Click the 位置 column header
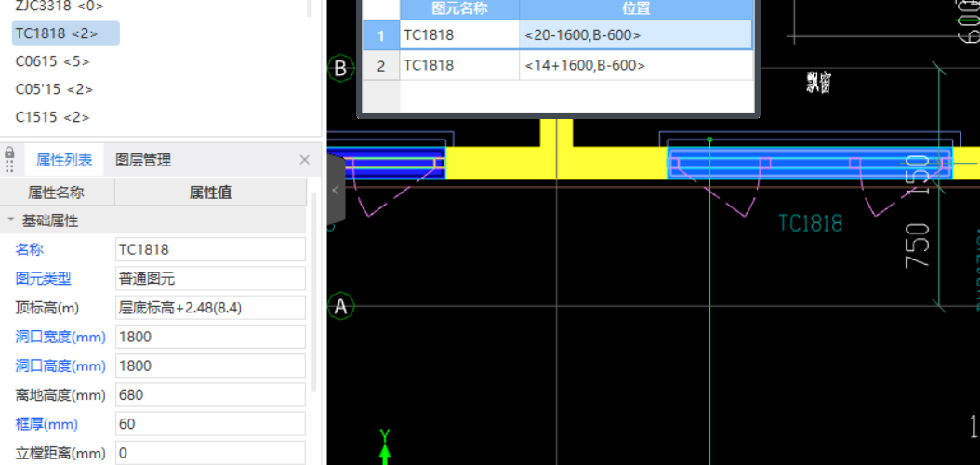This screenshot has width=980, height=465. [x=636, y=8]
